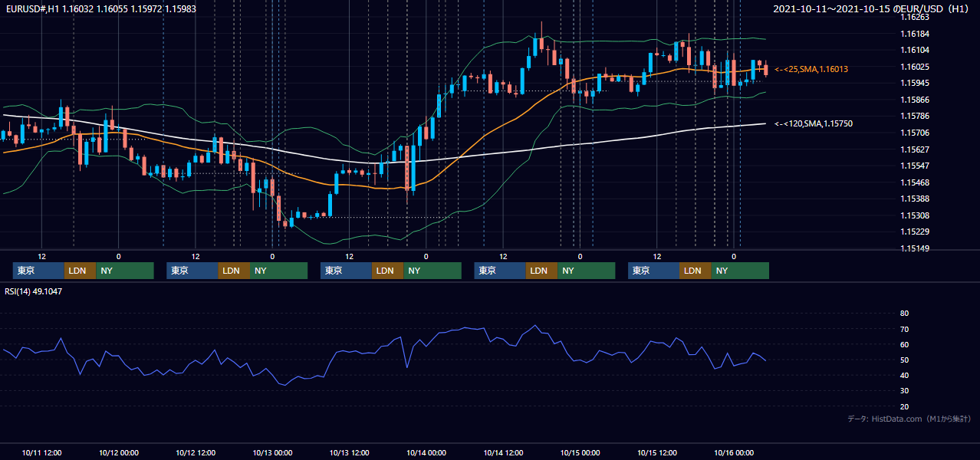Select the 10/13 00:00 time axis marker
Viewport: 980px width, 460px height.
click(x=272, y=452)
